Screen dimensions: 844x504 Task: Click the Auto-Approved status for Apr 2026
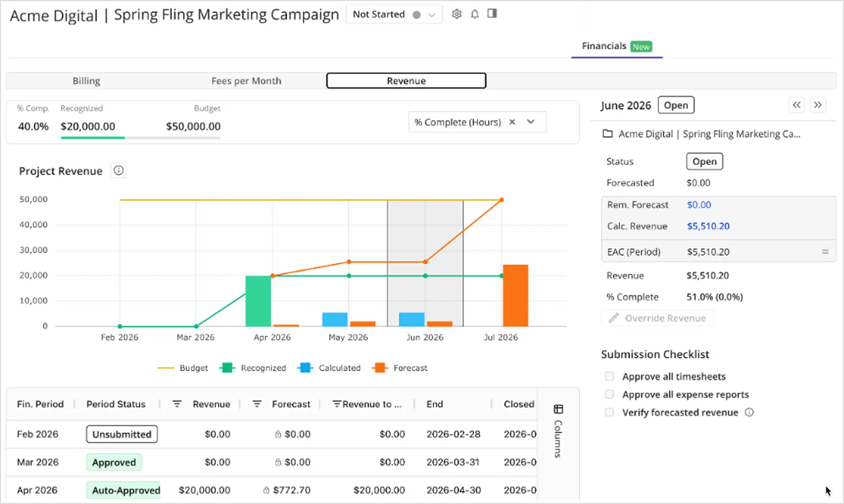(x=124, y=490)
